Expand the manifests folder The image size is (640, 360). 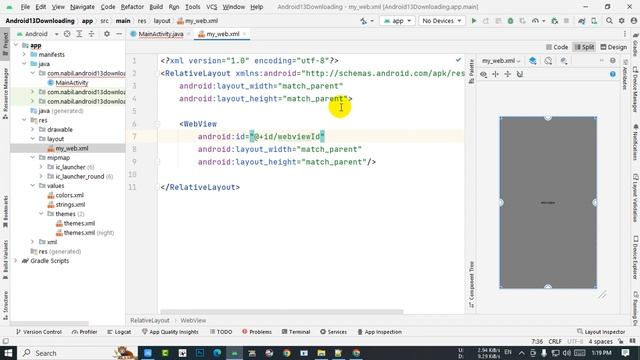pos(24,54)
